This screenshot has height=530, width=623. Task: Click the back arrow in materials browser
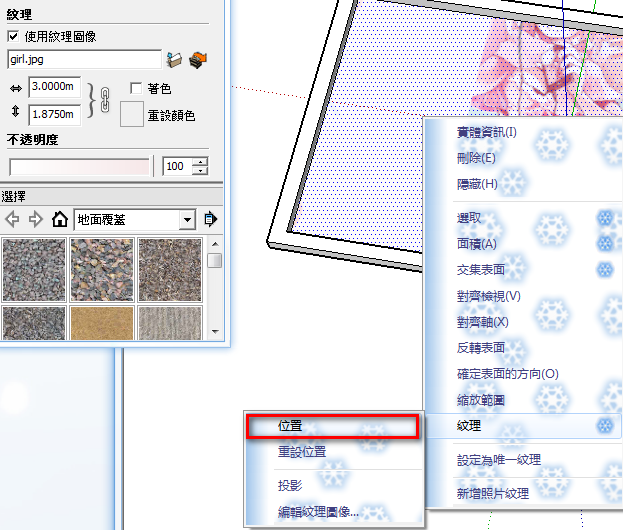click(12, 219)
